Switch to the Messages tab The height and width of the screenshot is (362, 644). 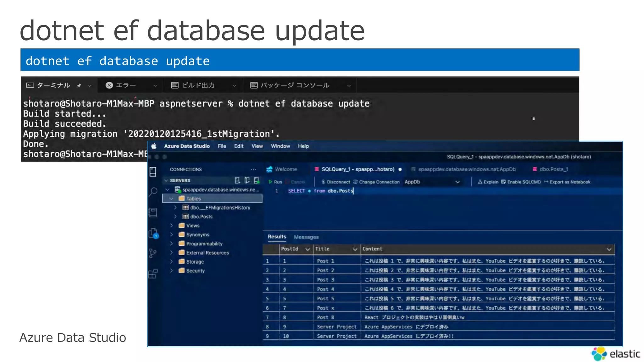(x=306, y=237)
